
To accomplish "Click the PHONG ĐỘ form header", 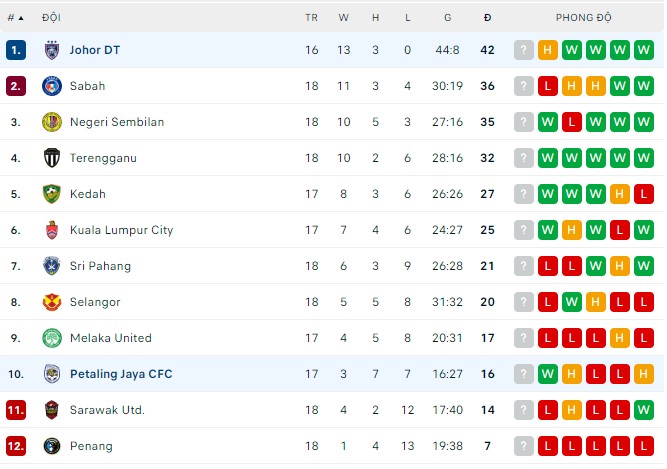I will pos(584,18).
